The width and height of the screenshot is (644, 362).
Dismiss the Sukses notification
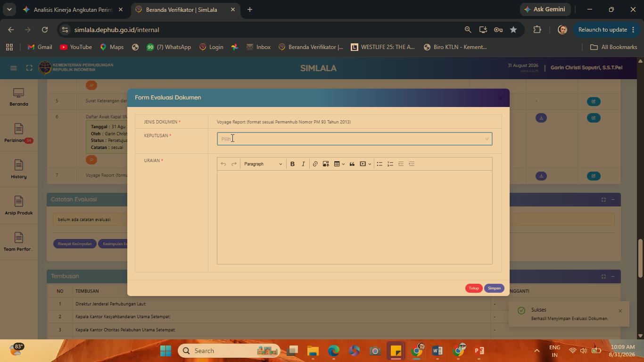pyautogui.click(x=620, y=311)
